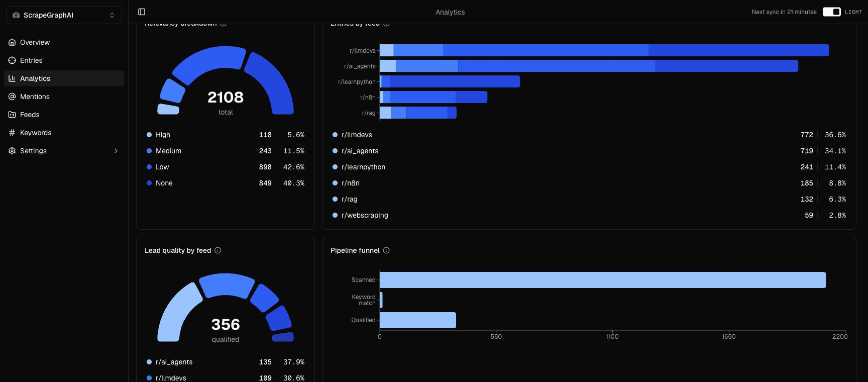Click the Scanned funnel bar

tap(603, 280)
